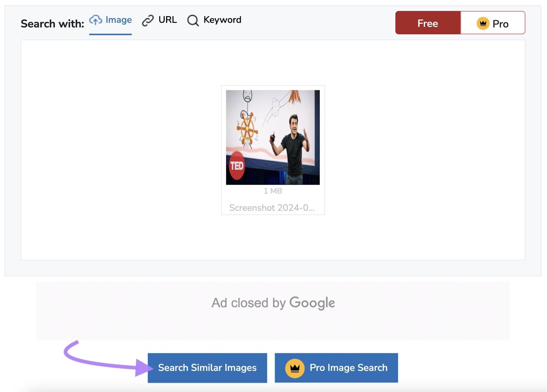
Task: Click the Search Similar Images button
Action: coord(207,368)
